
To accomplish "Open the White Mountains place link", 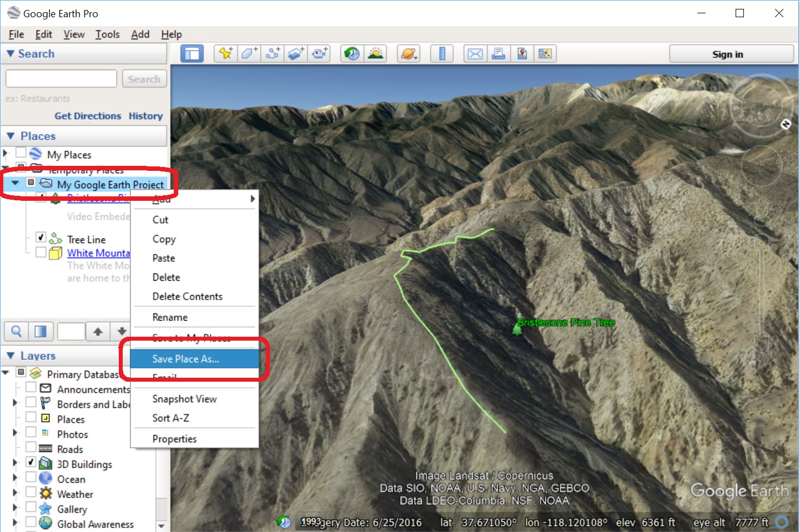I will coord(98,253).
